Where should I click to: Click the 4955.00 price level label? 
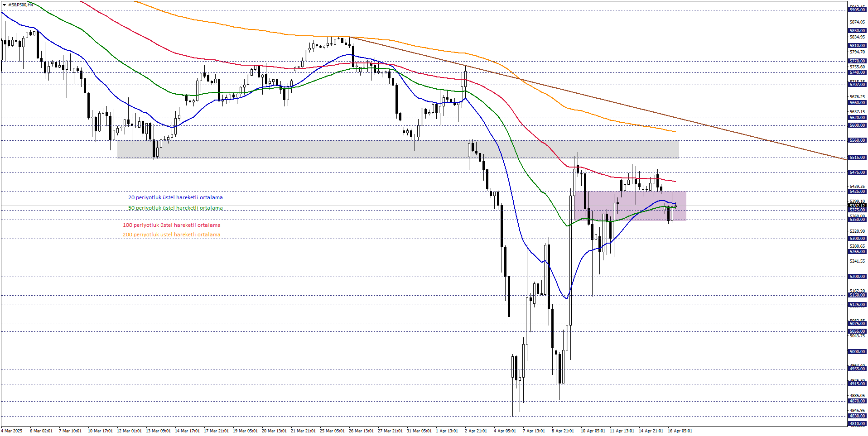(857, 369)
